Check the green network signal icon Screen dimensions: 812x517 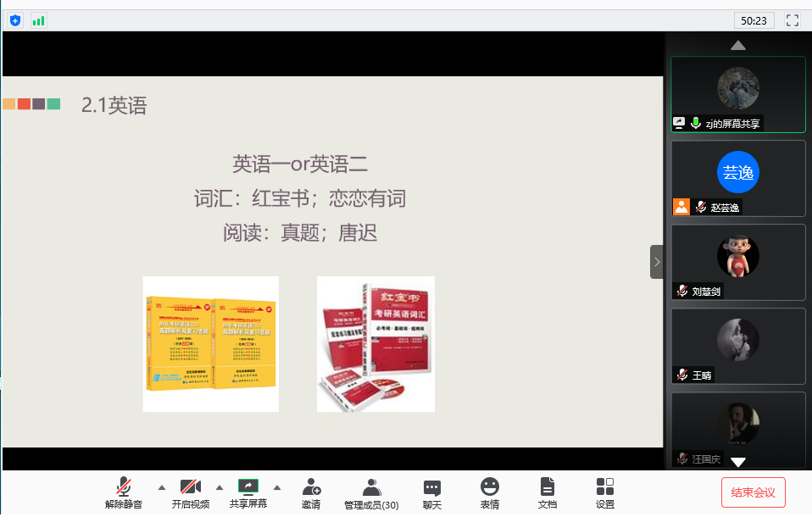[x=38, y=20]
